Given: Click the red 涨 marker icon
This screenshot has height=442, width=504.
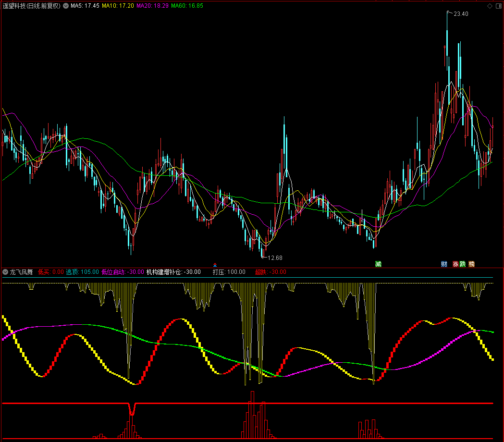Looking at the screenshot, I should pyautogui.click(x=455, y=264).
